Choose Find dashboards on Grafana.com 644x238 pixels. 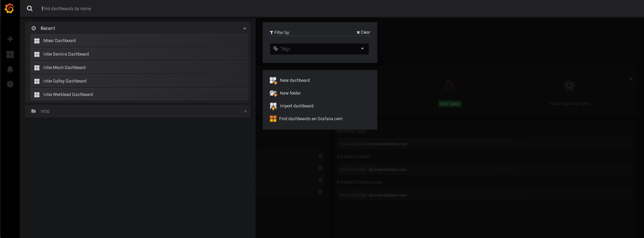tap(311, 119)
